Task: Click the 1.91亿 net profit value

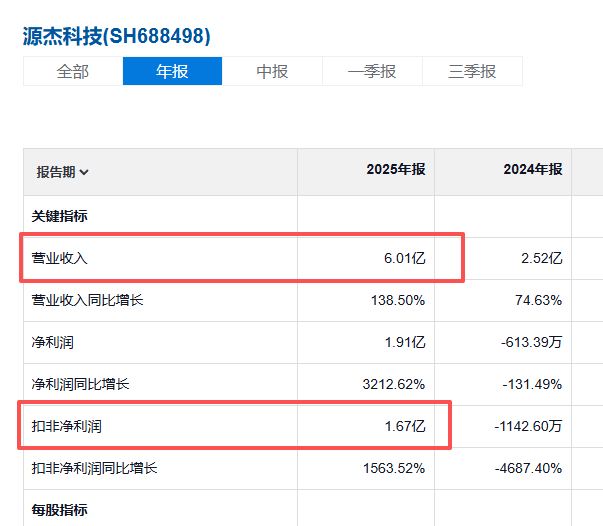Action: pyautogui.click(x=405, y=342)
